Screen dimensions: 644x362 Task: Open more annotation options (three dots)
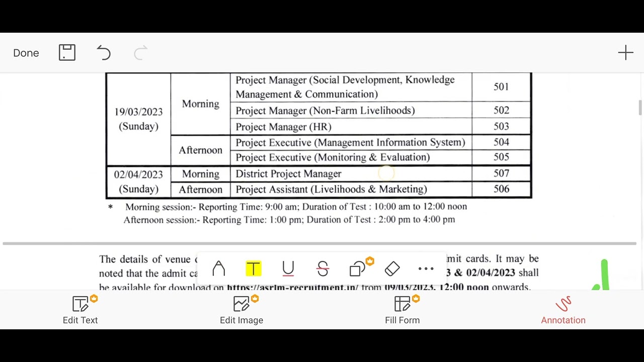tap(426, 269)
